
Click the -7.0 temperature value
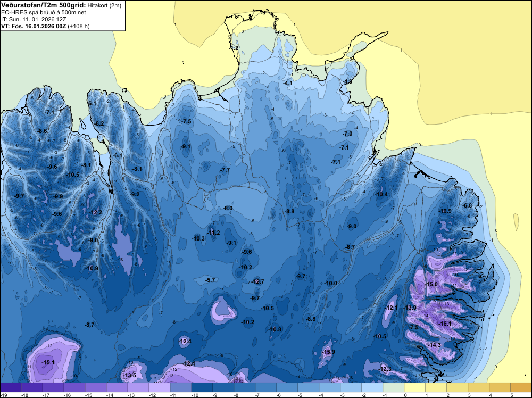pos(347,134)
